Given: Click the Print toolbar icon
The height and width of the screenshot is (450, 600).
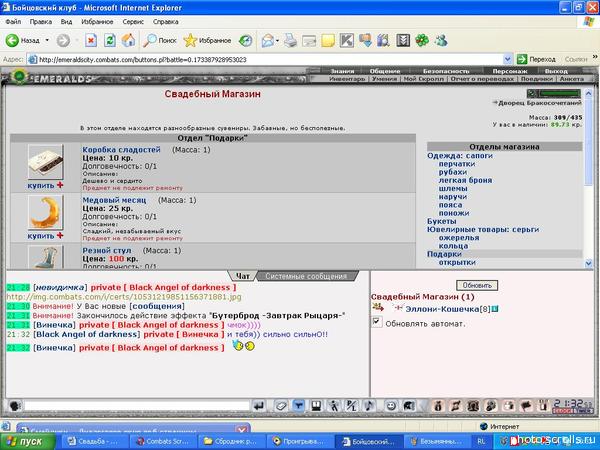Looking at the screenshot, I should [x=290, y=40].
